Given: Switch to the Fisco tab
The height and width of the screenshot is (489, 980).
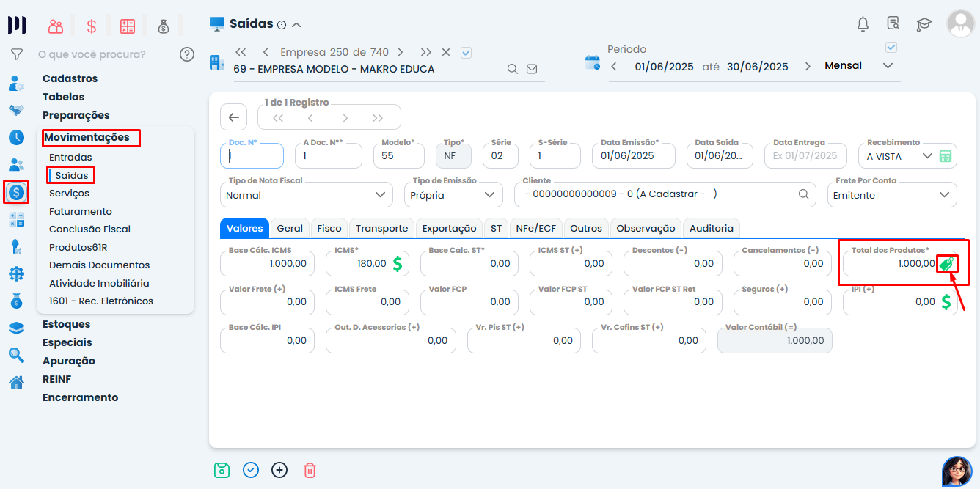Looking at the screenshot, I should tap(329, 228).
